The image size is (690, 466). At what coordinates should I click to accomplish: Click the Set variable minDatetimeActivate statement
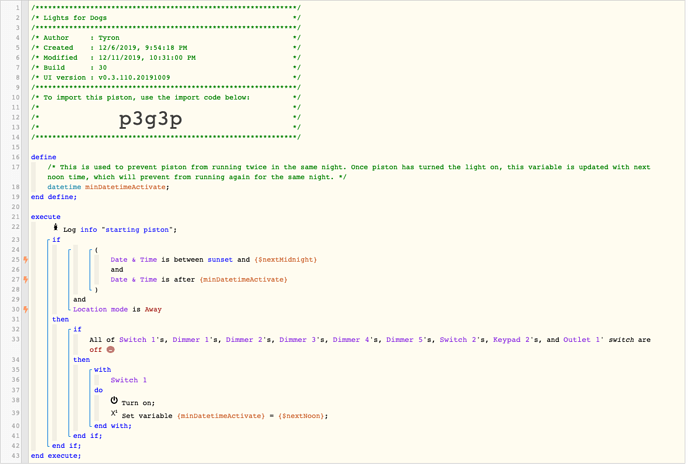pyautogui.click(x=224, y=416)
